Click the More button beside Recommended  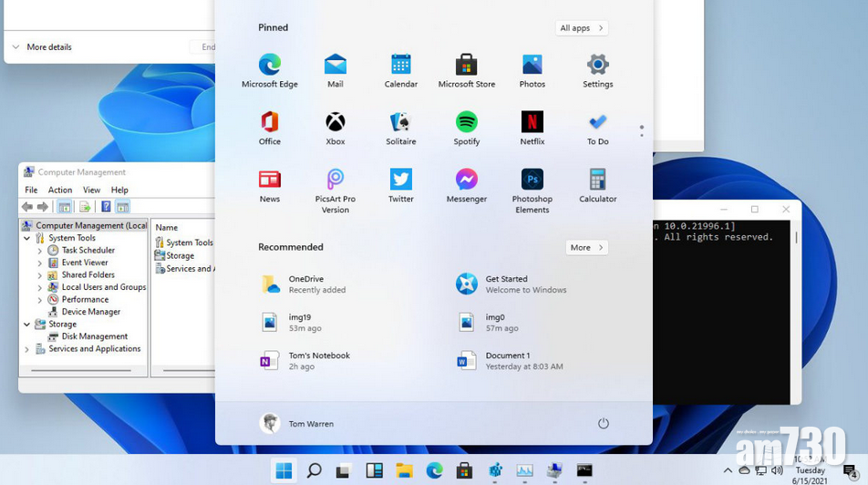586,247
